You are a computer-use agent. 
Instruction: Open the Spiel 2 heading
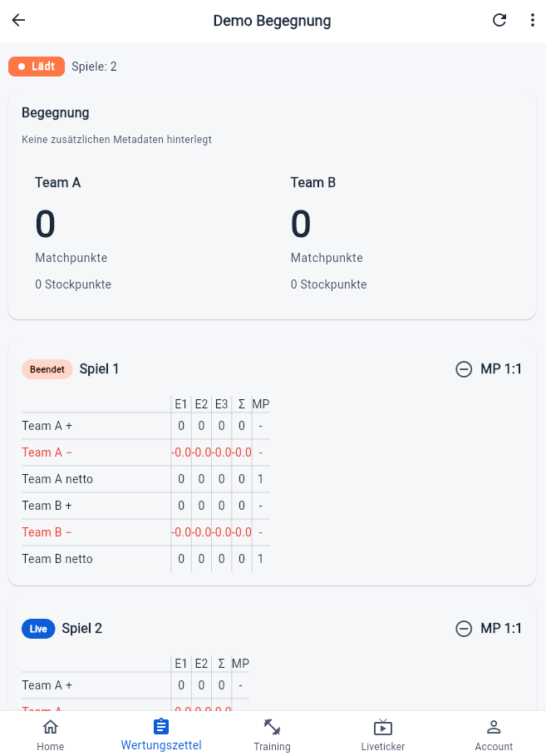(81, 629)
